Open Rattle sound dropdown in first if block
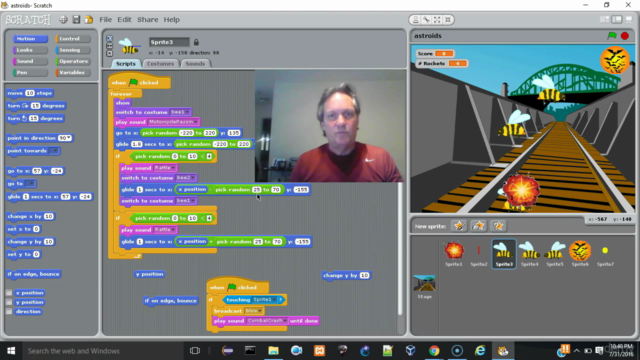This screenshot has width=640, height=360. (x=165, y=168)
